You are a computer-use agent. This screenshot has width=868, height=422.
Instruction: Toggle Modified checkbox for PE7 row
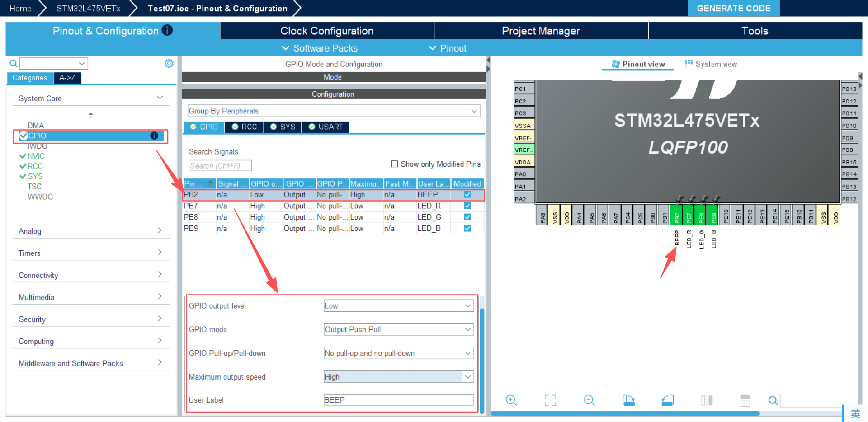click(x=467, y=206)
